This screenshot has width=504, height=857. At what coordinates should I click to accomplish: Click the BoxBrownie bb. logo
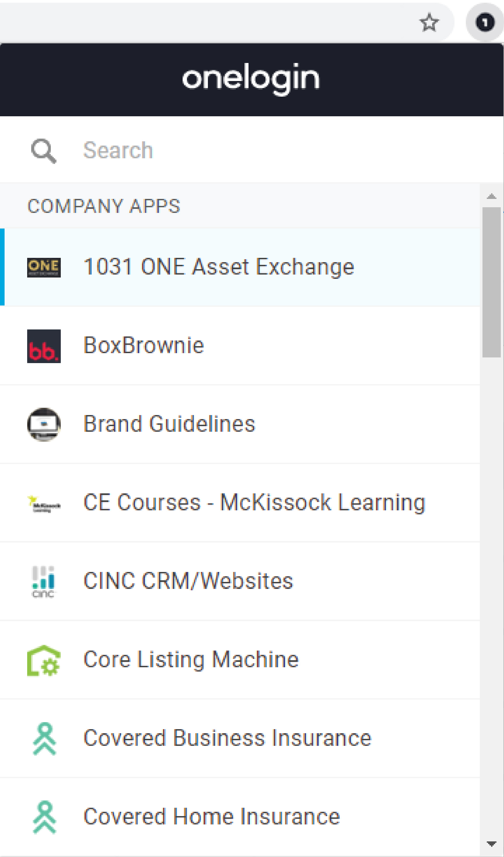44,346
